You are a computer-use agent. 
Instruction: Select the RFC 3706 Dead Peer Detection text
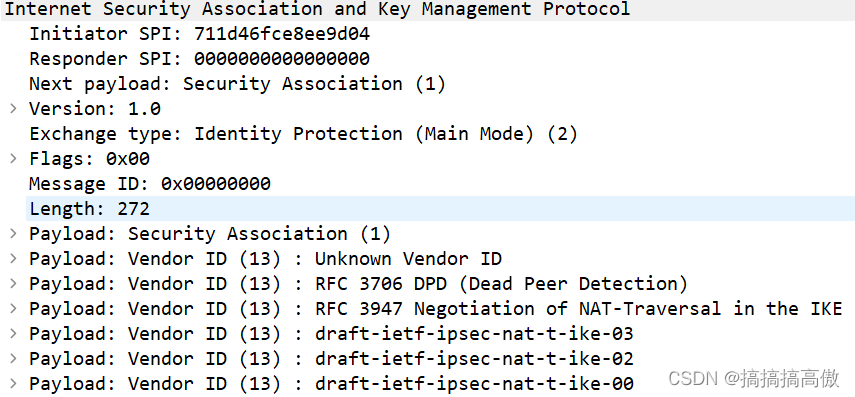click(502, 284)
